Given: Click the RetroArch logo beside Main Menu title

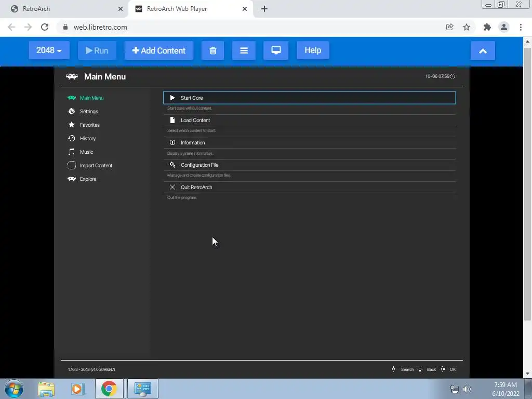Looking at the screenshot, I should point(72,76).
